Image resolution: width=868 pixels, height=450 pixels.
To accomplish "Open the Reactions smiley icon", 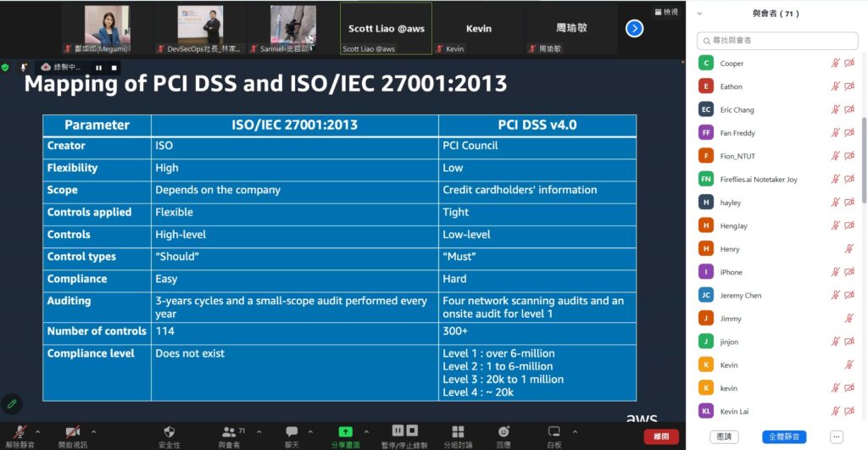I will pyautogui.click(x=504, y=431).
